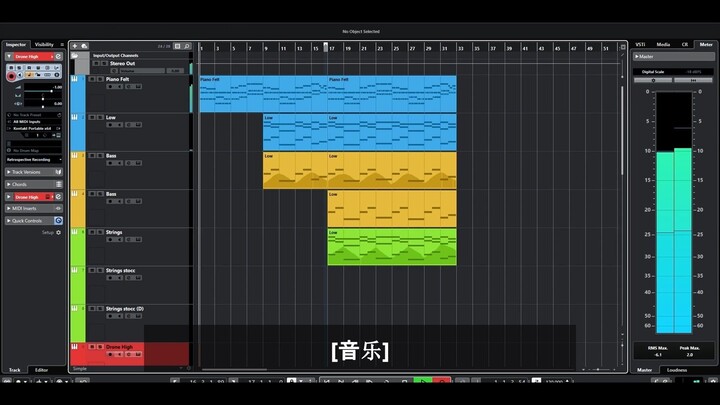The width and height of the screenshot is (720, 405).
Task: Solo the Strings stocc (D) track
Action: (x=100, y=309)
